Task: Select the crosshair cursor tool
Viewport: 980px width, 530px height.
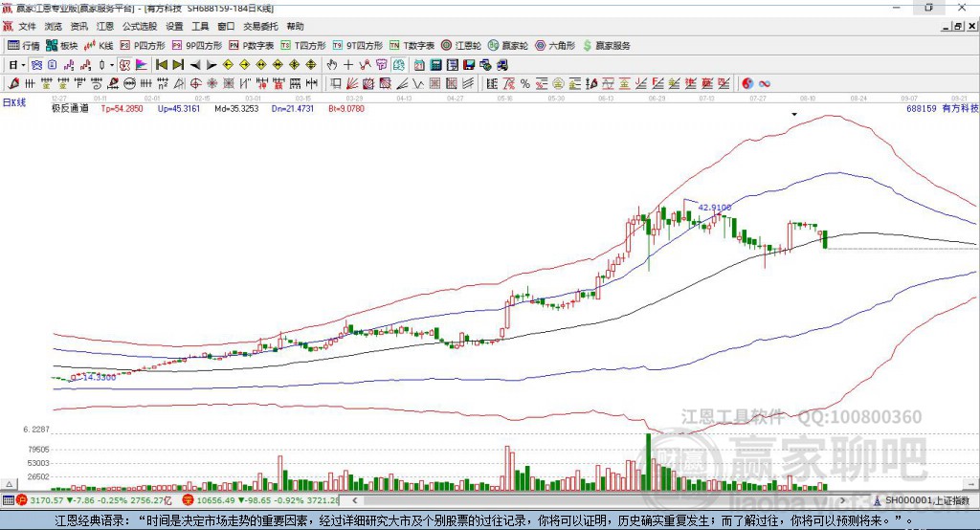Action: [x=348, y=65]
